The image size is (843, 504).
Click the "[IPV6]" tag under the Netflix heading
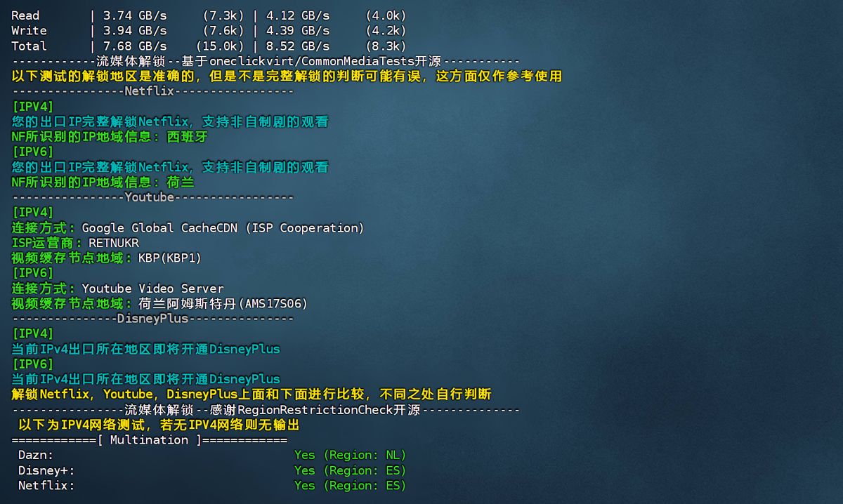click(32, 152)
